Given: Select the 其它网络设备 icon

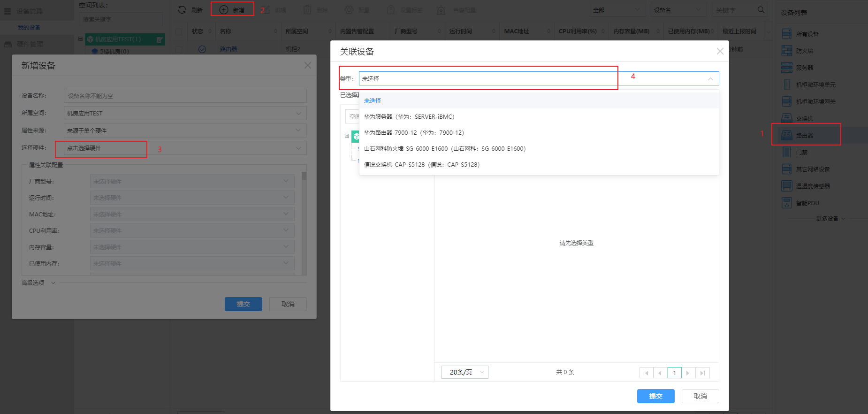Looking at the screenshot, I should pyautogui.click(x=787, y=169).
